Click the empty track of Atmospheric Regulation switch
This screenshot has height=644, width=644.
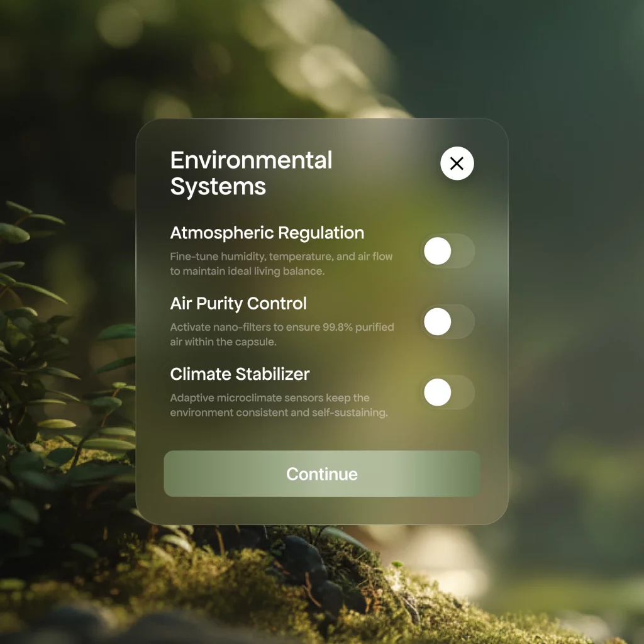464,252
